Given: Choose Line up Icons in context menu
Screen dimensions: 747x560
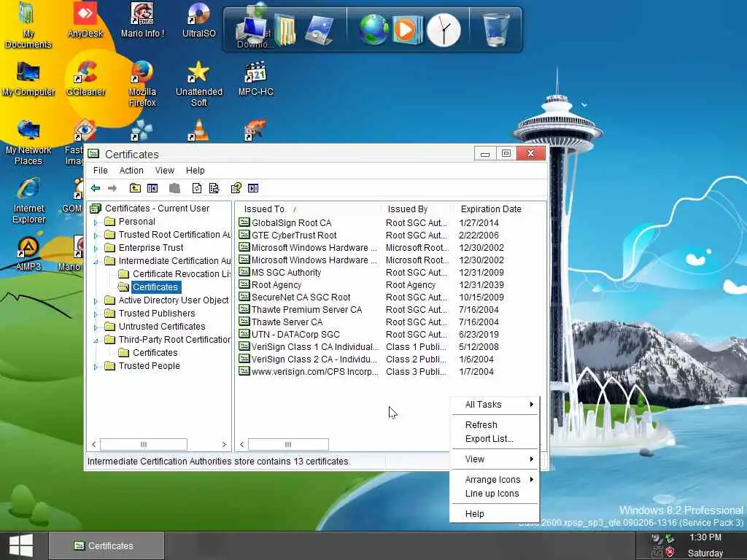Looking at the screenshot, I should pyautogui.click(x=495, y=494).
